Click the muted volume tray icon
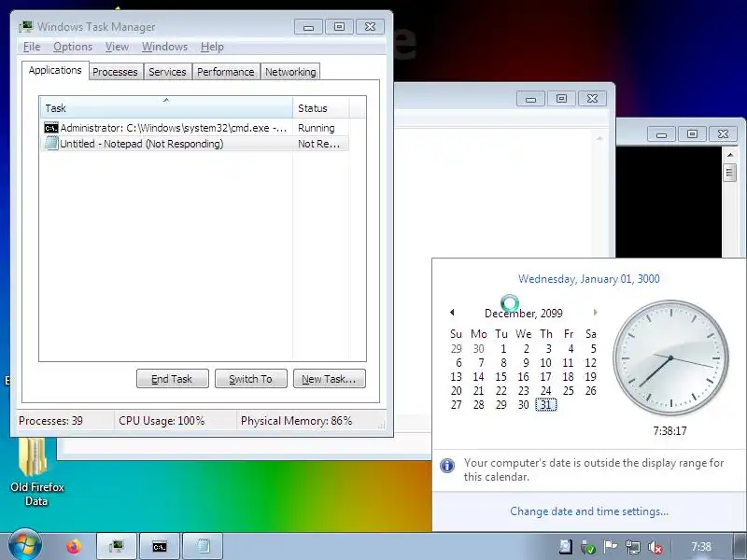 [x=655, y=547]
